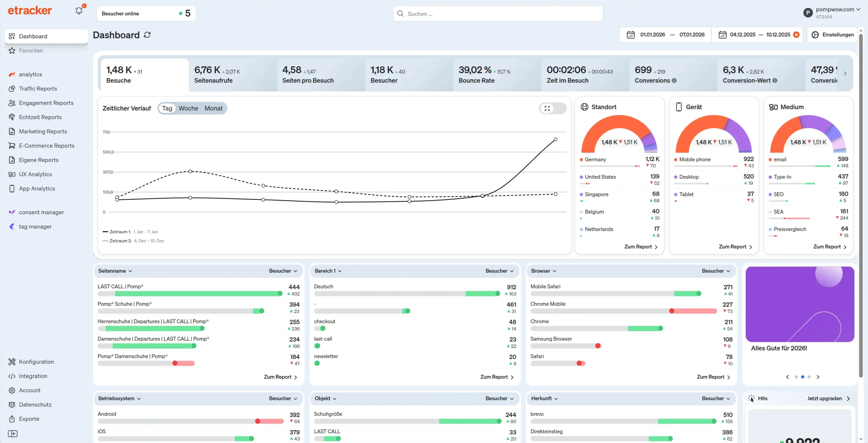The height and width of the screenshot is (443, 868).
Task: Collapse the sidebar with the bottom-left icon
Action: [x=13, y=434]
